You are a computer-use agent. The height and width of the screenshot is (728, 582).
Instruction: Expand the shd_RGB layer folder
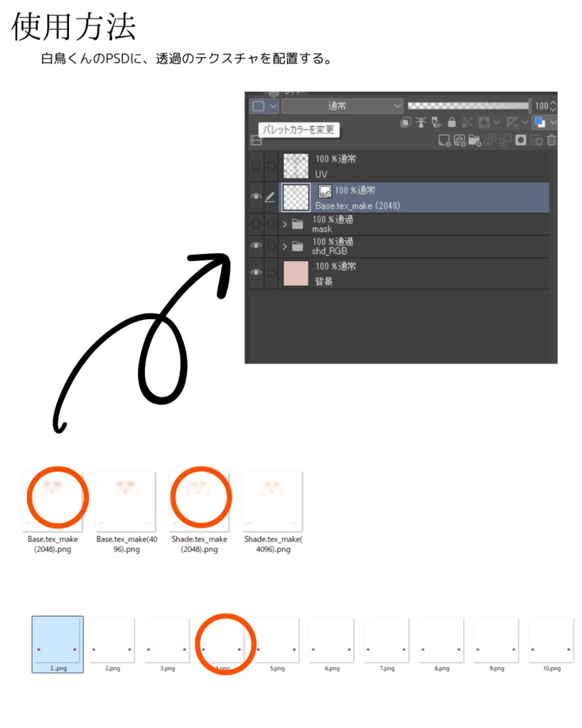pos(284,247)
